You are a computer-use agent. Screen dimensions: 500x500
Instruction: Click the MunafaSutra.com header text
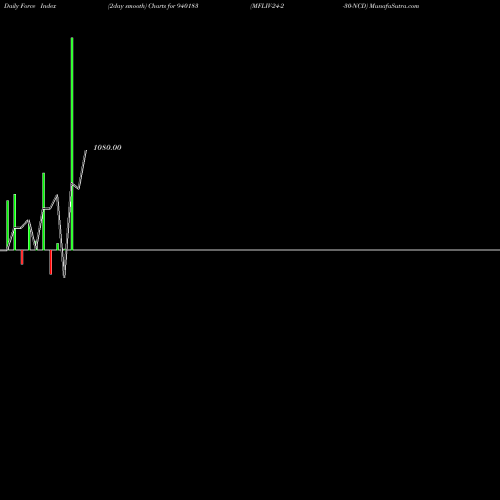tap(394, 6)
